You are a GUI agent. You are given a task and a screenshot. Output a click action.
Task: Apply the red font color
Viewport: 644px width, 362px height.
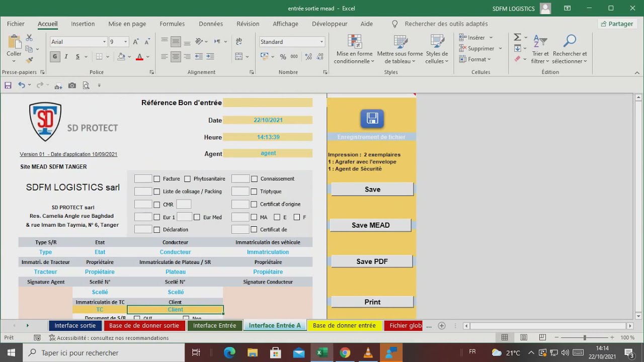click(139, 57)
